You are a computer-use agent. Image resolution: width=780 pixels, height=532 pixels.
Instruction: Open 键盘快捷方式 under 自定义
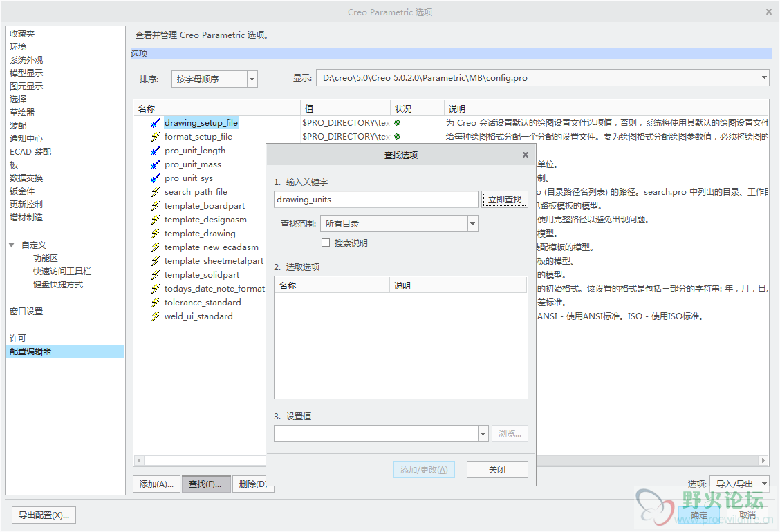[x=58, y=285]
